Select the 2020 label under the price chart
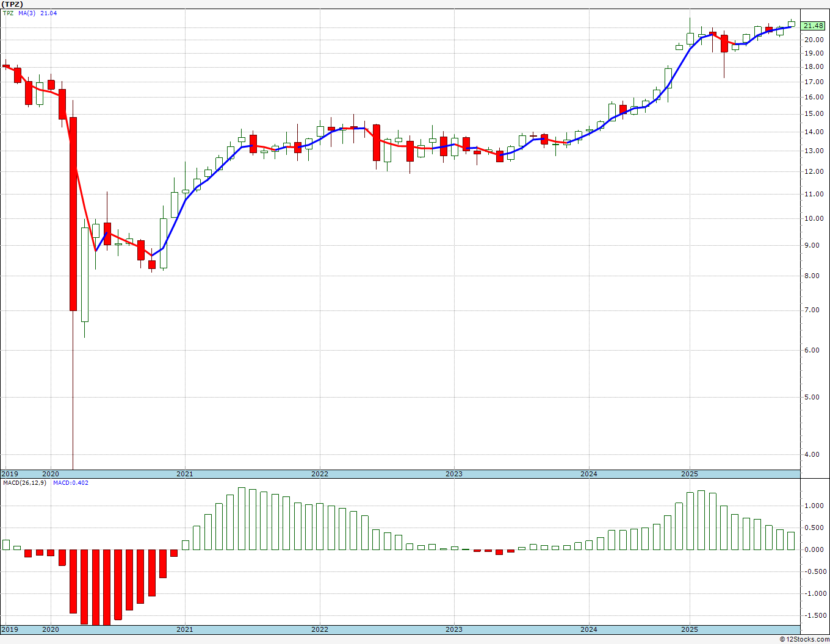830x644 pixels. 50,474
